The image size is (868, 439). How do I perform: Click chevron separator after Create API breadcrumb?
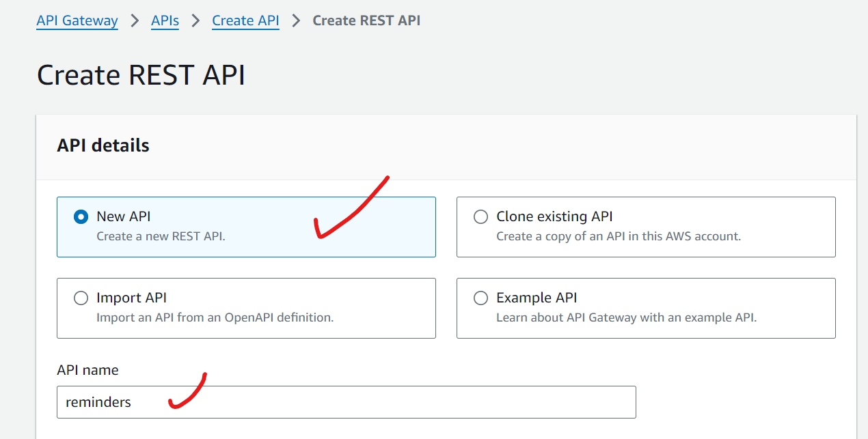click(296, 20)
